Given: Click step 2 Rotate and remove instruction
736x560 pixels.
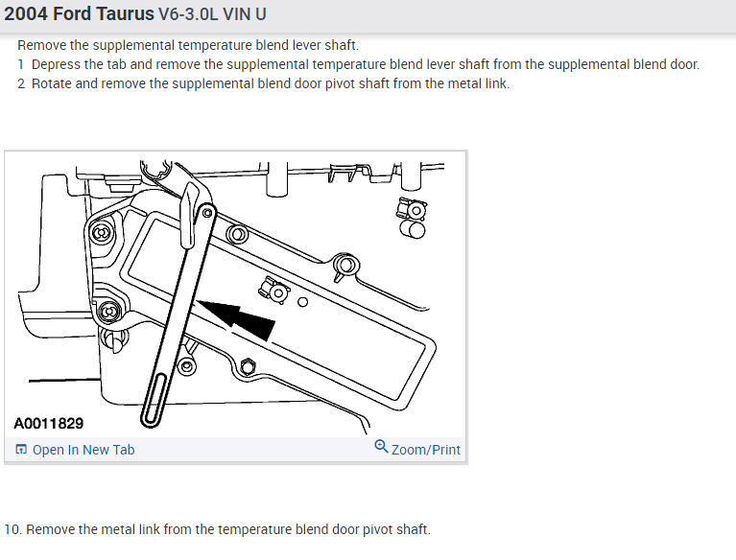Looking at the screenshot, I should tap(263, 83).
